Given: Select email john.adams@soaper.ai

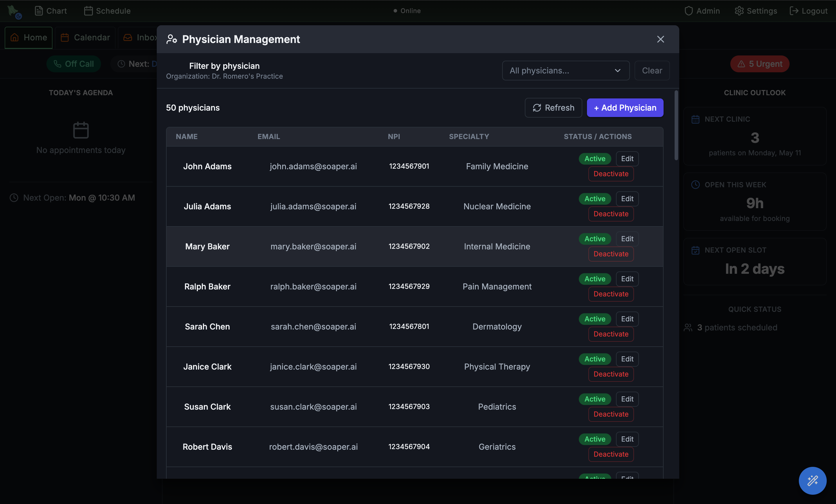Looking at the screenshot, I should pos(313,166).
